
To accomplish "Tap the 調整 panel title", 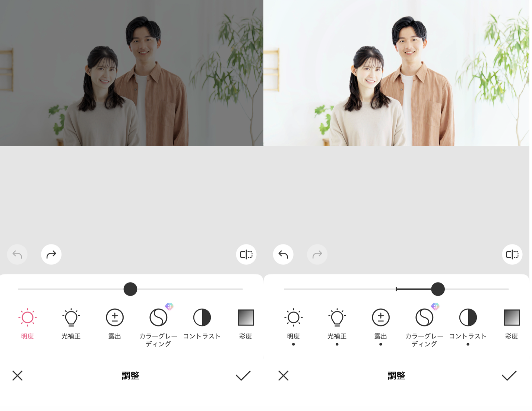I will 130,376.
